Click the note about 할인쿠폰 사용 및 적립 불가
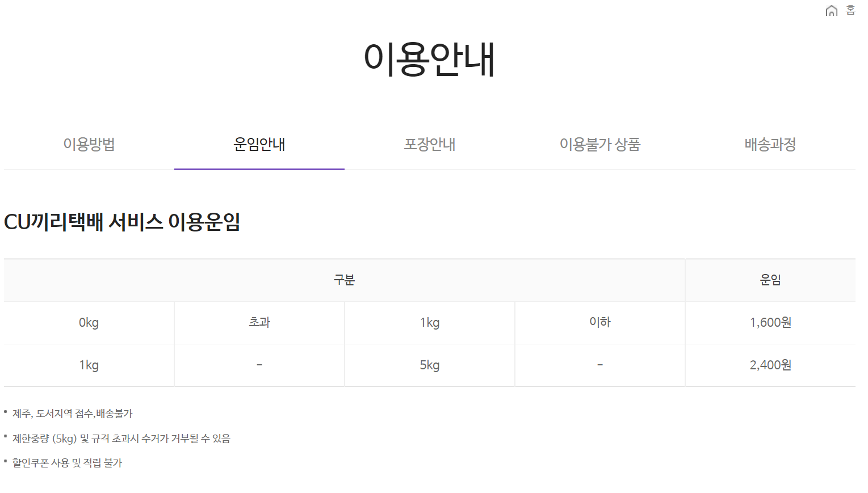The height and width of the screenshot is (493, 868). (x=67, y=463)
